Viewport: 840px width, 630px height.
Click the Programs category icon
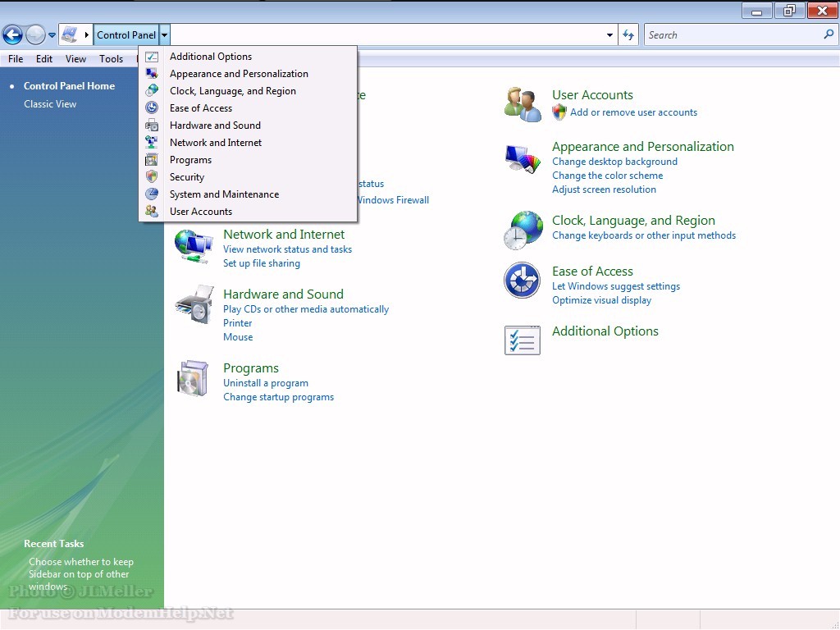click(x=194, y=378)
